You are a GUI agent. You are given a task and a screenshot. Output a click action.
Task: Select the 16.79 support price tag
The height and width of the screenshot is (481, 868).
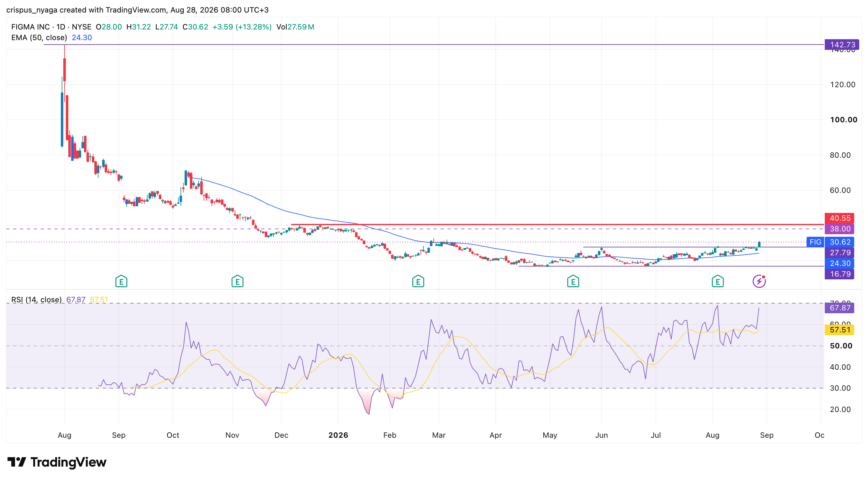point(839,274)
